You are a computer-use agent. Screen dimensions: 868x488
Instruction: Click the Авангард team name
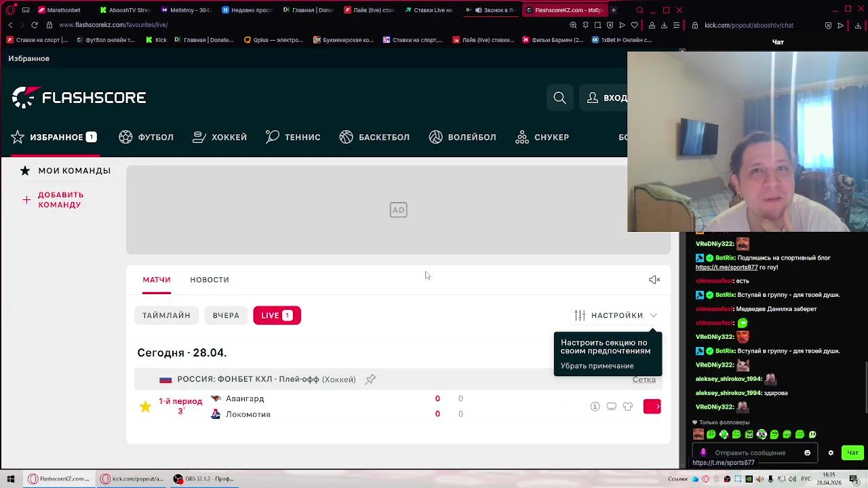[x=245, y=399]
